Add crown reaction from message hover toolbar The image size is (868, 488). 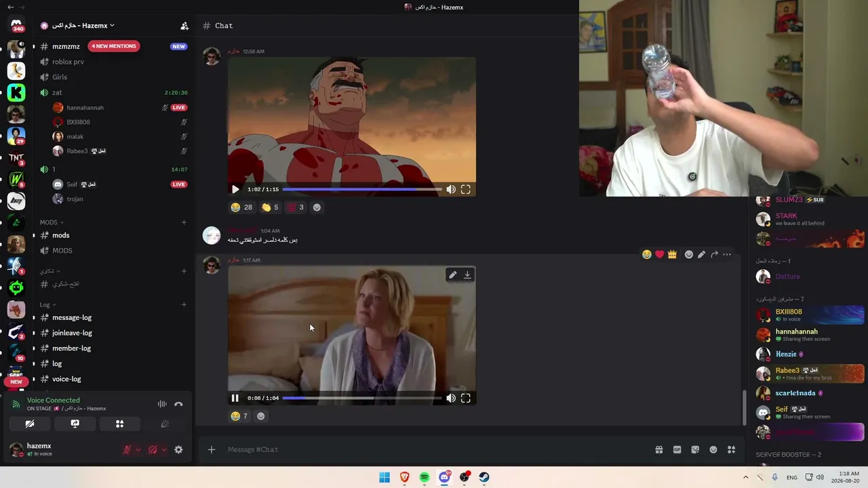coord(672,254)
